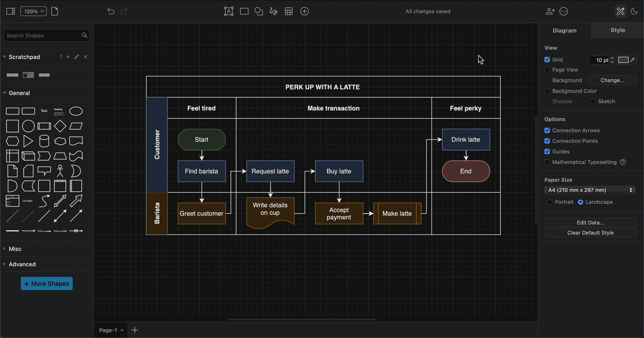Open the 120% zoom dropdown
This screenshot has height=338, width=644.
pos(33,11)
